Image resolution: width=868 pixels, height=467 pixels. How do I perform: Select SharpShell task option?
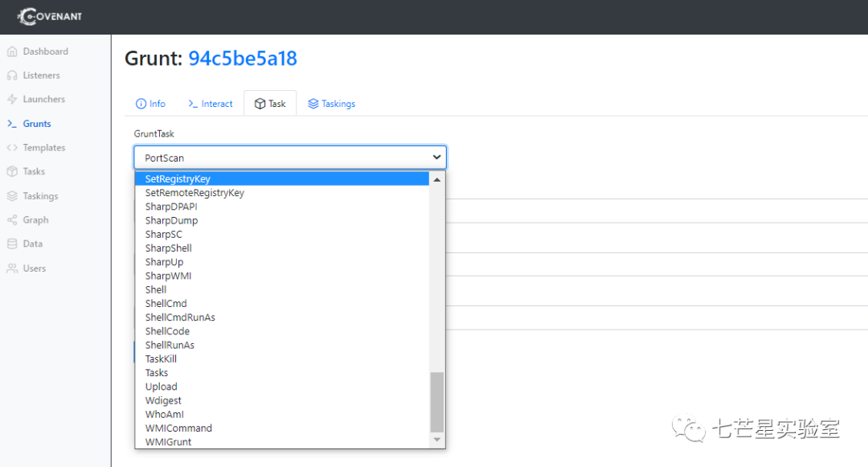(x=282, y=248)
